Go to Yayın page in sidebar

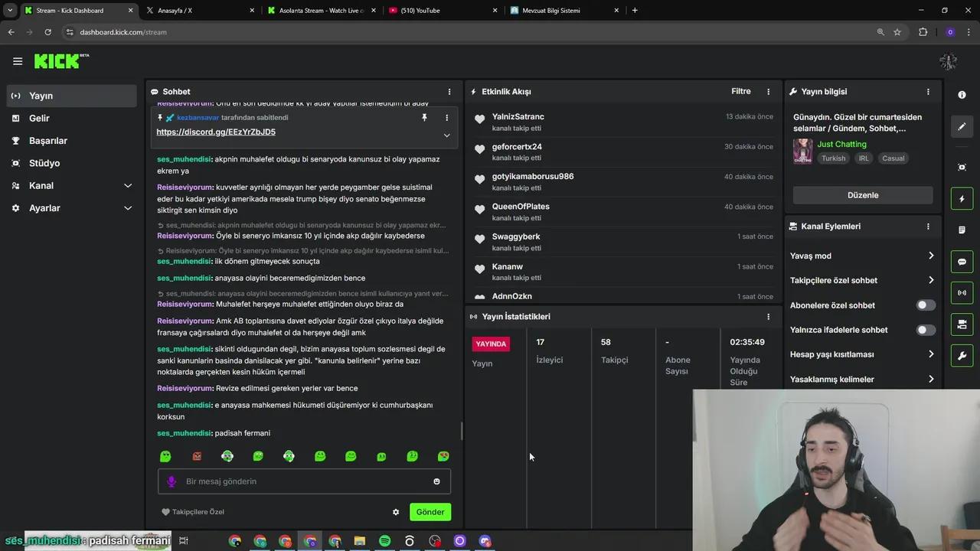click(72, 96)
